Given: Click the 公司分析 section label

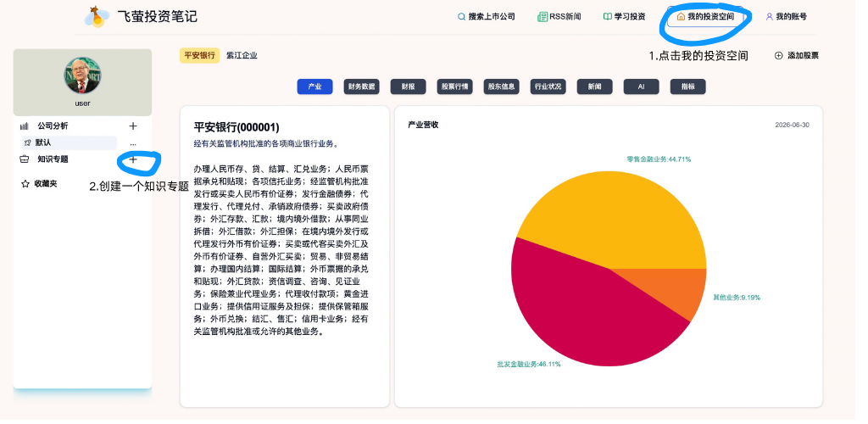Looking at the screenshot, I should click(53, 126).
